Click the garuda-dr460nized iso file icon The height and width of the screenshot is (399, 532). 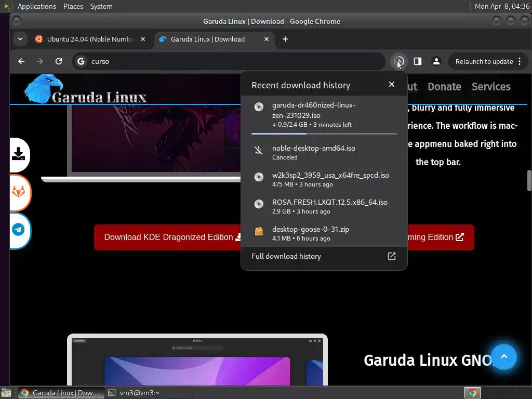coord(259,107)
